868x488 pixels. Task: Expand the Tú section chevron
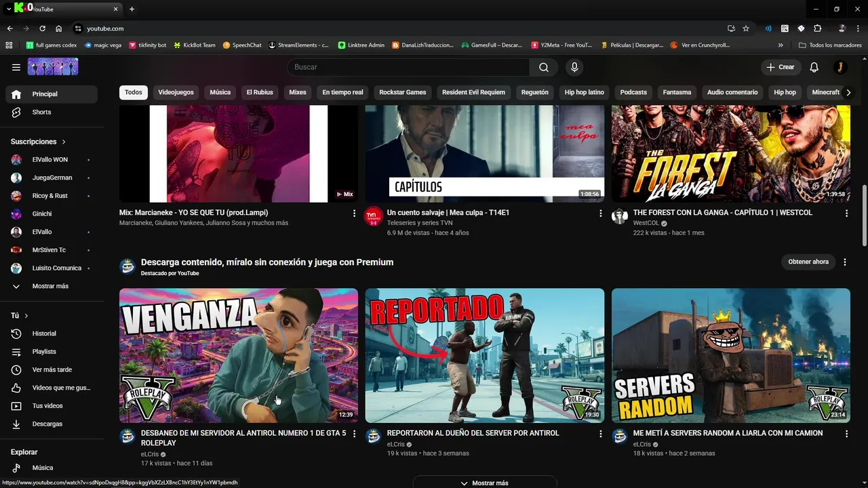point(26,316)
